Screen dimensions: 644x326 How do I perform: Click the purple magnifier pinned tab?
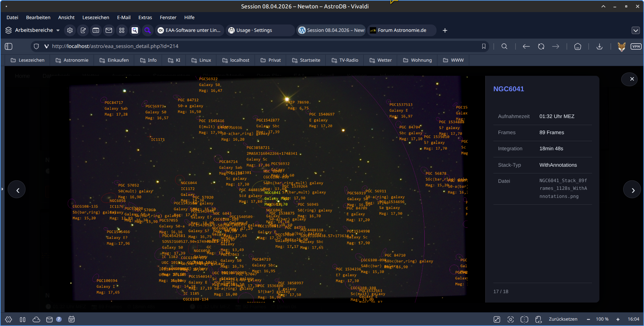click(148, 30)
